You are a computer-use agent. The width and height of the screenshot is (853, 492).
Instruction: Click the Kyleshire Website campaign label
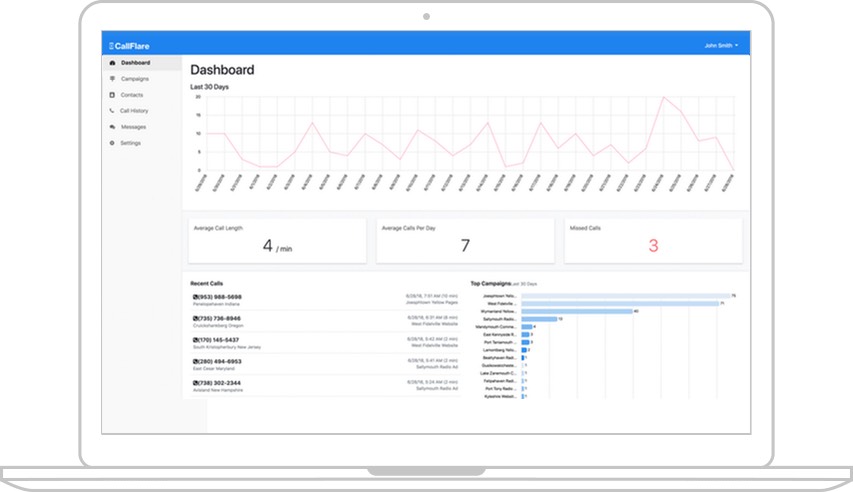coord(500,396)
